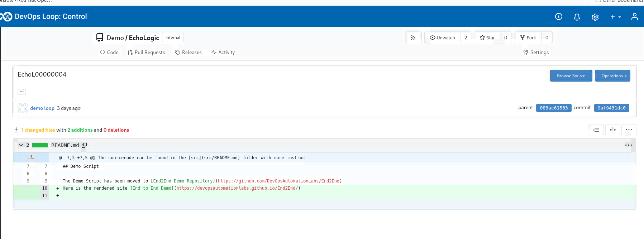The image size is (644, 239).
Task: Expand commit message ellipsis button
Action: tap(22, 92)
